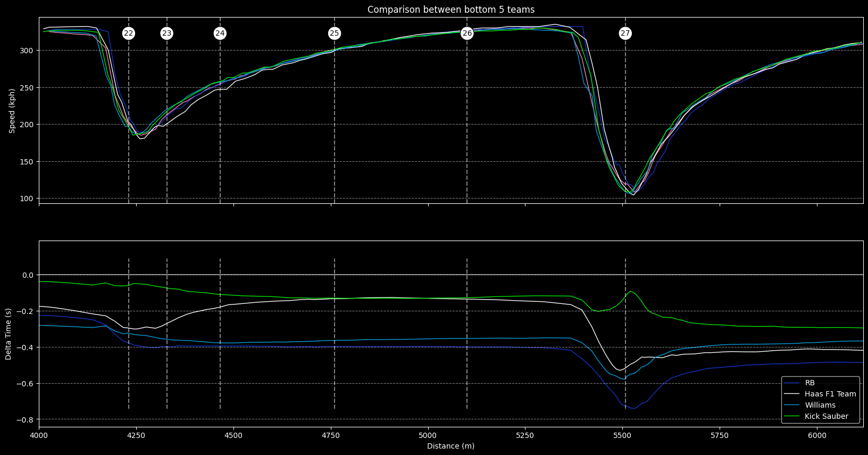The height and width of the screenshot is (455, 868).
Task: Click the −0.4 delta time tick label
Action: [26, 348]
